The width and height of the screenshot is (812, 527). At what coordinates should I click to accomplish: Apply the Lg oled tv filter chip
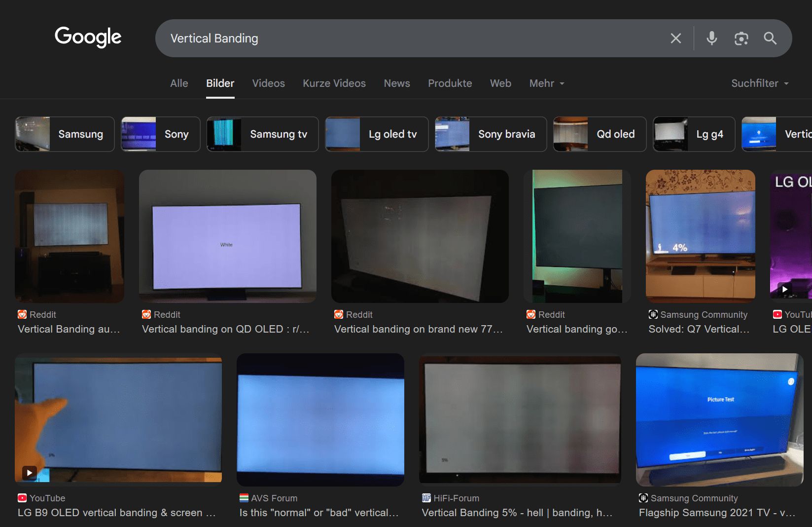point(377,134)
